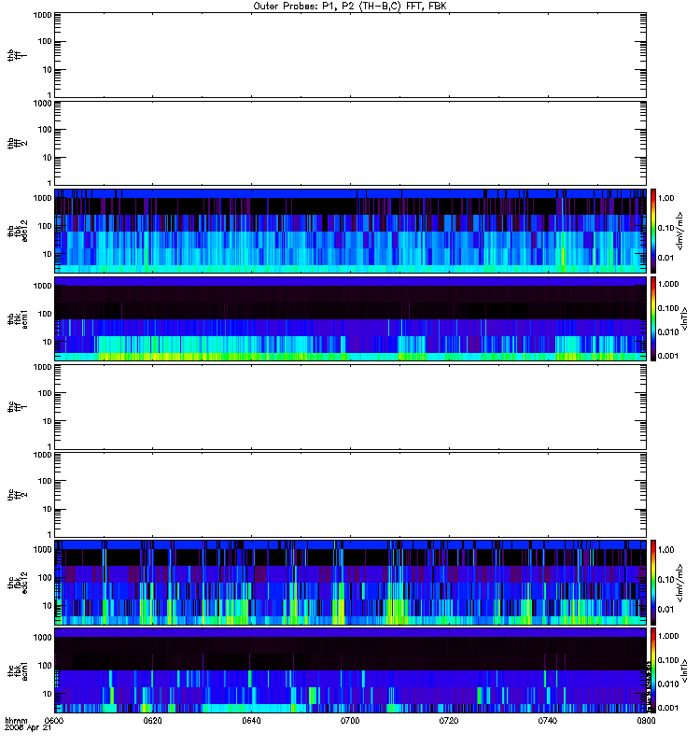Click the 0600 time axis label

click(54, 720)
